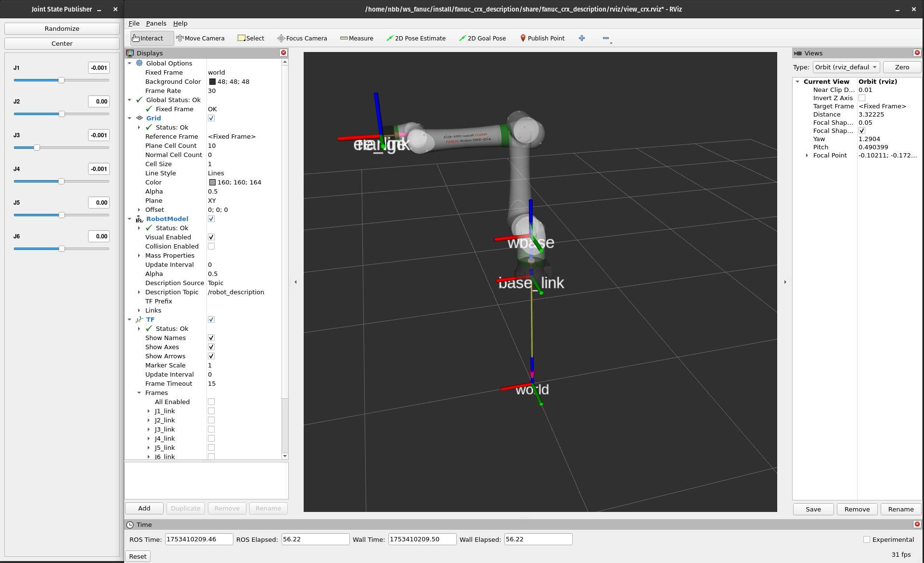The height and width of the screenshot is (563, 924).
Task: Select the Focus Camera tool
Action: pyautogui.click(x=302, y=38)
